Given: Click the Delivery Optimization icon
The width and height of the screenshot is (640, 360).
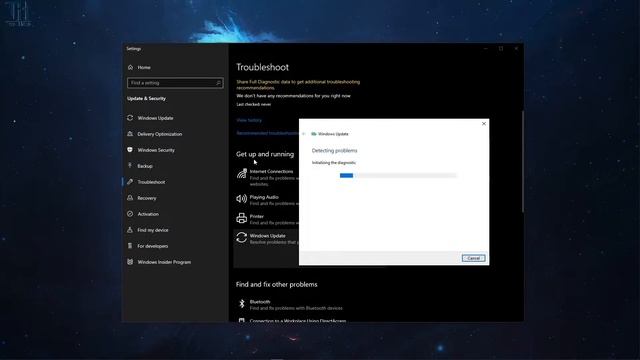Looking at the screenshot, I should 130,134.
